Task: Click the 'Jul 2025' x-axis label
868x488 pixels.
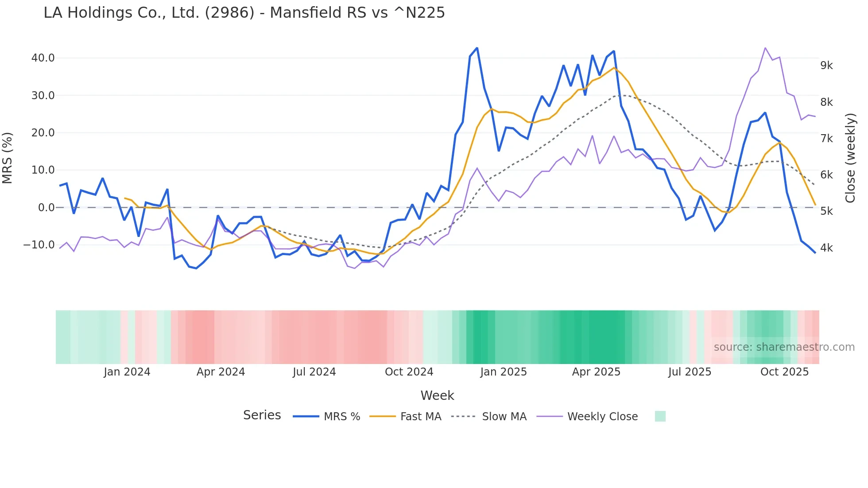Action: click(x=690, y=372)
